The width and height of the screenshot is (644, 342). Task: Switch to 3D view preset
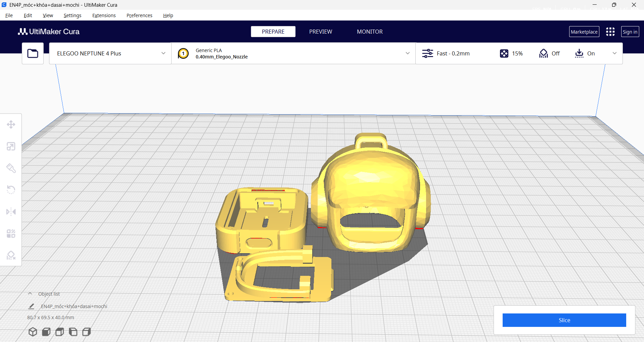33,332
